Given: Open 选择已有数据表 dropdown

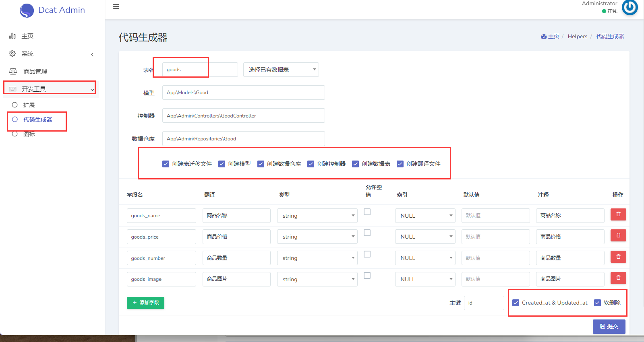Looking at the screenshot, I should point(281,70).
